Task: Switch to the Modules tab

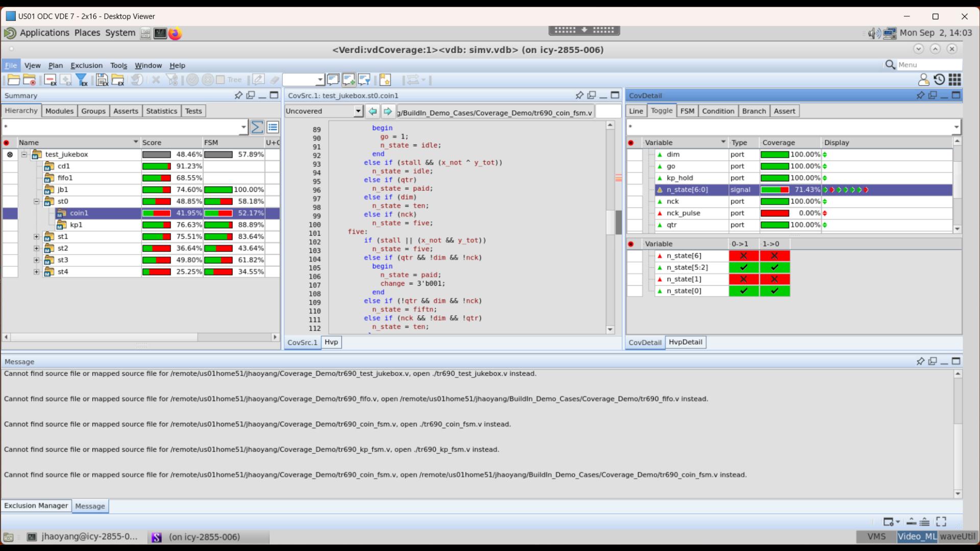Action: pyautogui.click(x=59, y=111)
